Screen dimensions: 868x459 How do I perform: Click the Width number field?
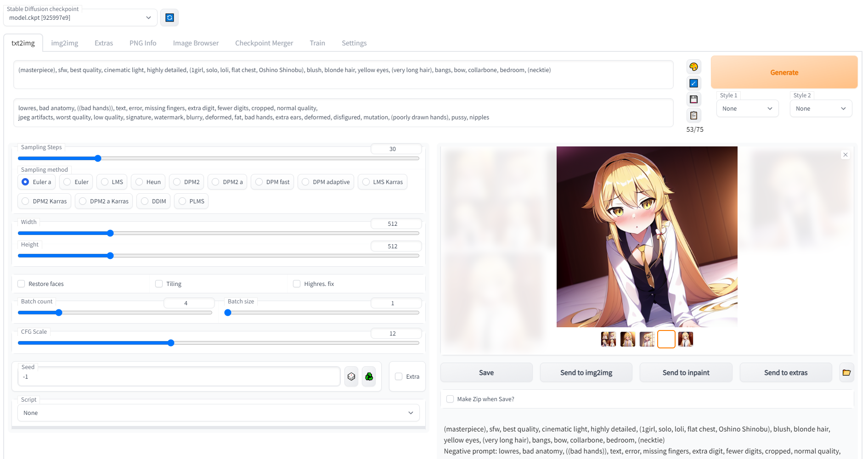coord(396,224)
